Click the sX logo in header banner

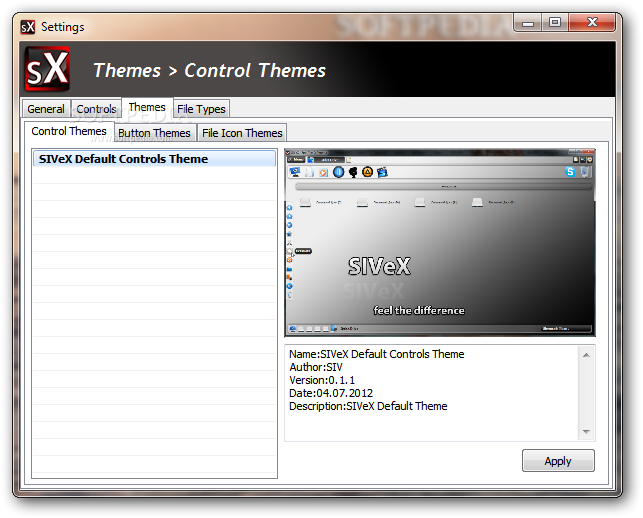point(47,69)
